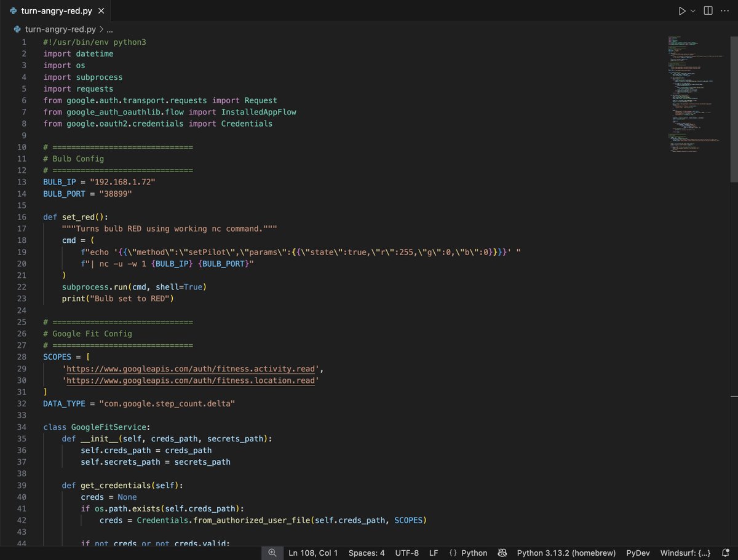Select the turn-angry-red.py editor tab
The image size is (738, 560).
pyautogui.click(x=56, y=11)
